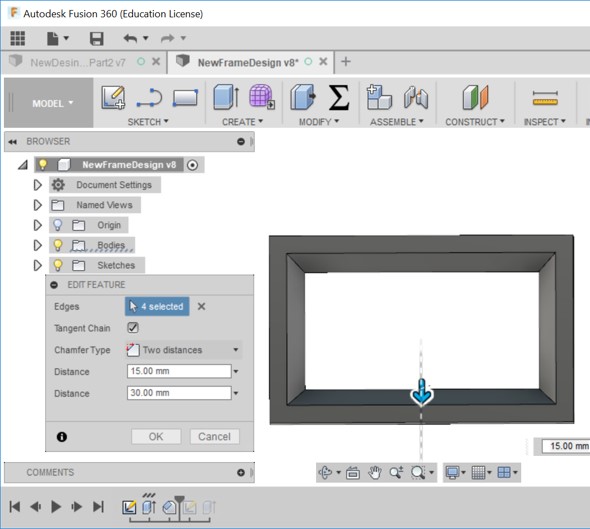This screenshot has height=529, width=590.
Task: Open the data panel grid icon
Action: 18,38
